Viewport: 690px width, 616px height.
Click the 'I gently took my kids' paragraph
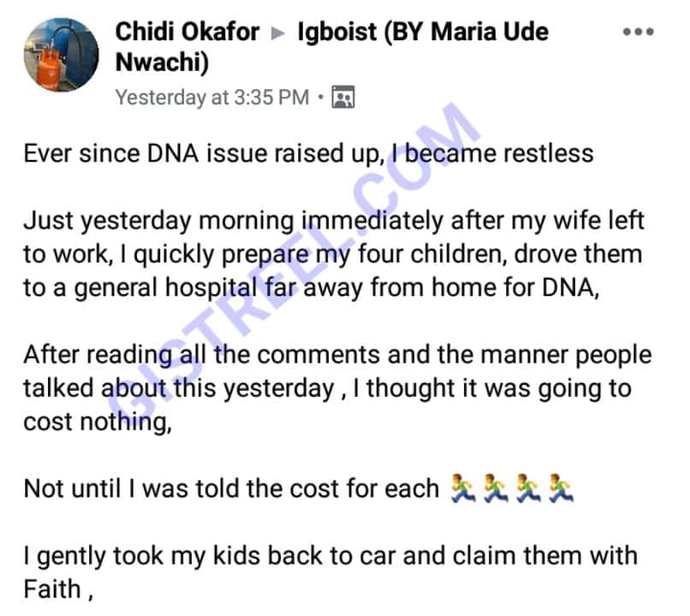[330, 572]
